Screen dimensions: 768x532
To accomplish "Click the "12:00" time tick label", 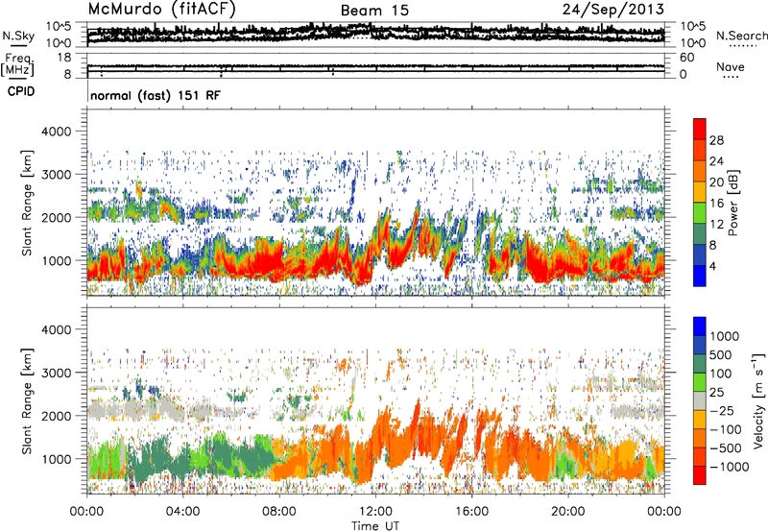I will coord(375,511).
